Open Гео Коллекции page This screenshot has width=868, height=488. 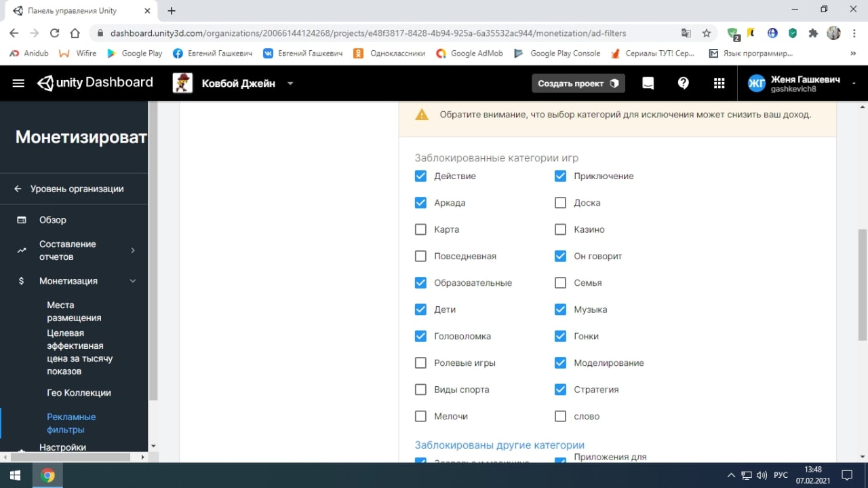79,392
